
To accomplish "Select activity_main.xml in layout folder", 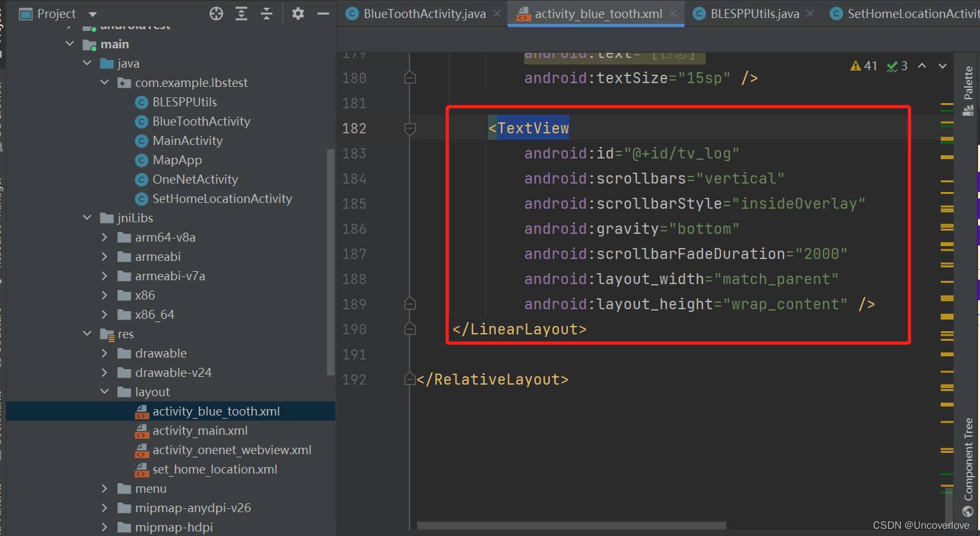I will point(200,430).
